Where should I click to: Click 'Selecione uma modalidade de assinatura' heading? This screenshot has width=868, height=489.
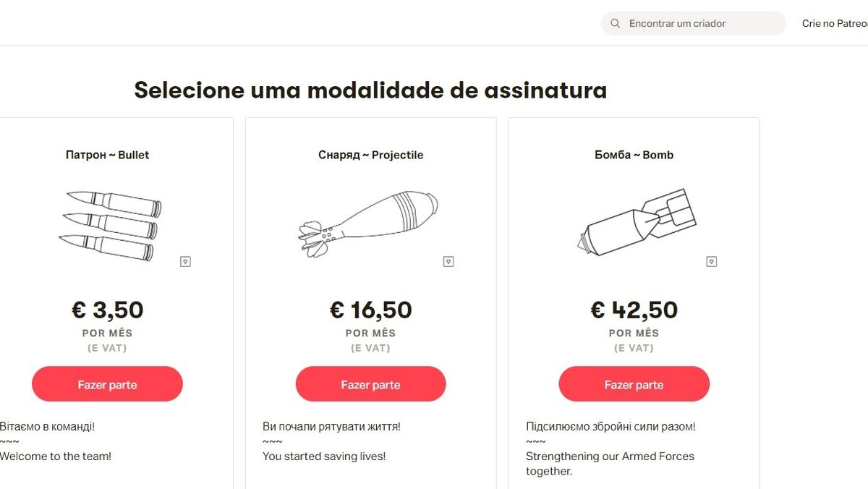tap(370, 90)
